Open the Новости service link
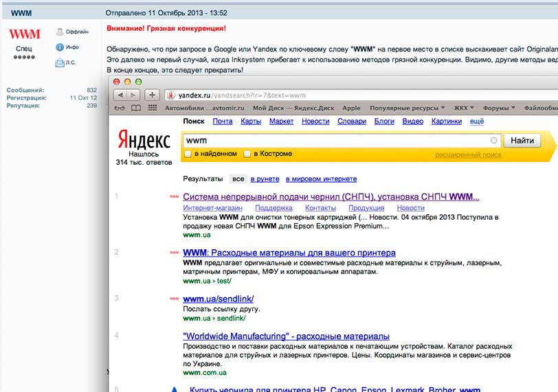 pyautogui.click(x=315, y=122)
